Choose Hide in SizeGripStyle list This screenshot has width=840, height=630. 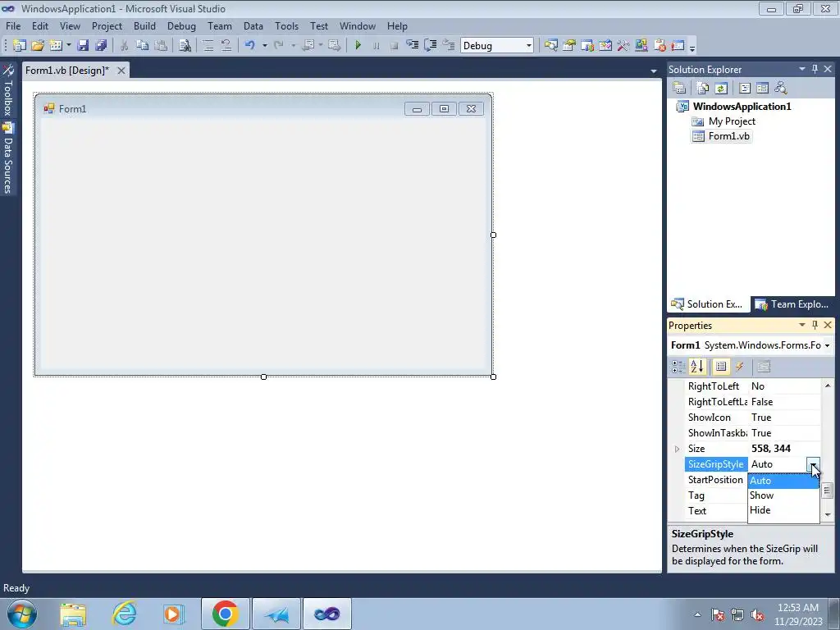[783, 510]
